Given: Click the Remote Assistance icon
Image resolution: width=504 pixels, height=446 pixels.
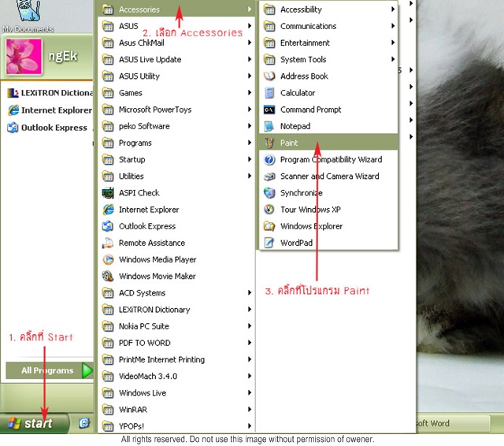Looking at the screenshot, I should [108, 243].
